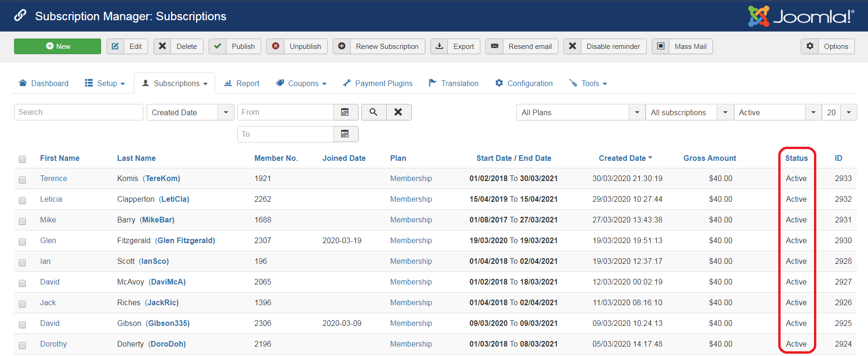Open the Created Date filter dropdown

point(190,112)
